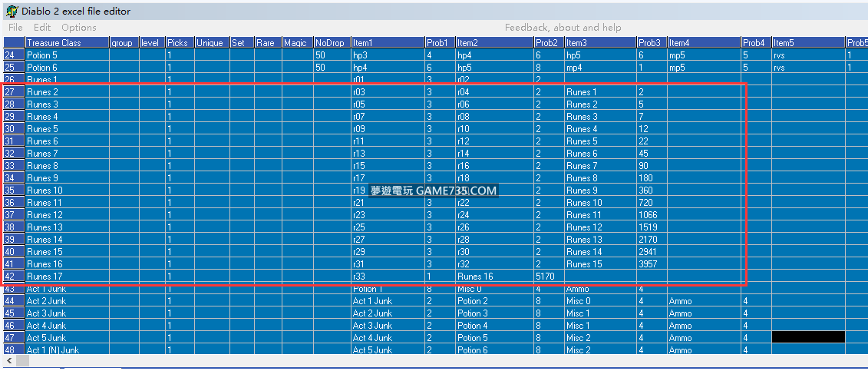Select the cell with value 3957
The height and width of the screenshot is (381, 868).
pyautogui.click(x=651, y=264)
